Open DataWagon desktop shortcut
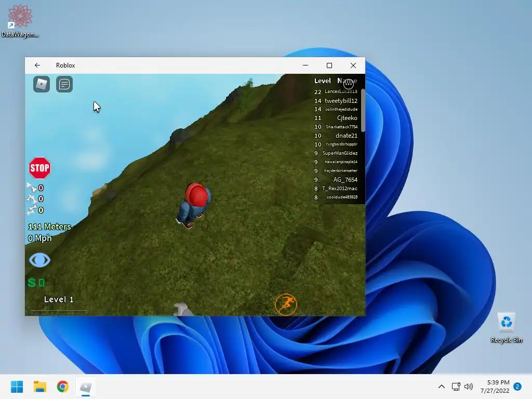The height and width of the screenshot is (399, 532). click(20, 20)
